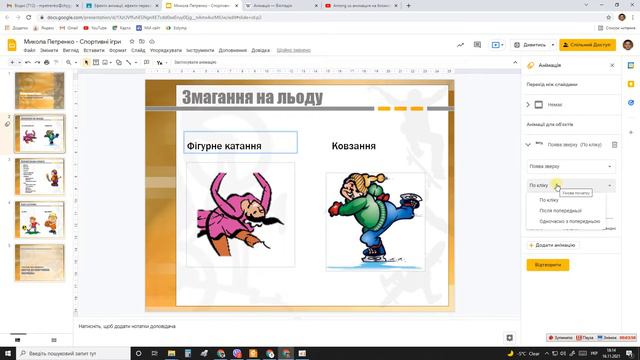The height and width of the screenshot is (360, 640).
Task: Click the yellow share access button
Action: point(587,45)
